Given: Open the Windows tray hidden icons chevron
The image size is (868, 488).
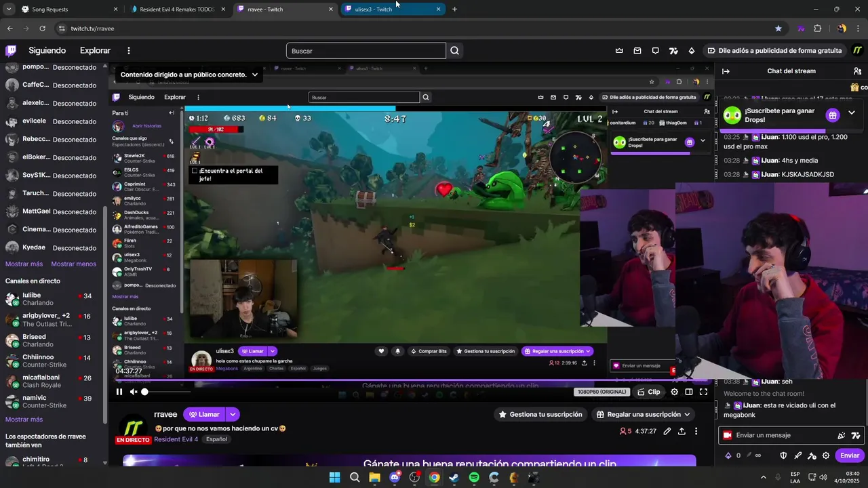Looking at the screenshot, I should coord(764,477).
